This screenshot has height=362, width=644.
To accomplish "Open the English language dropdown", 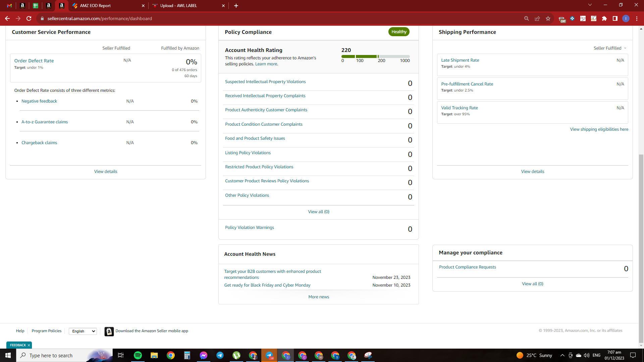I will coord(83,331).
